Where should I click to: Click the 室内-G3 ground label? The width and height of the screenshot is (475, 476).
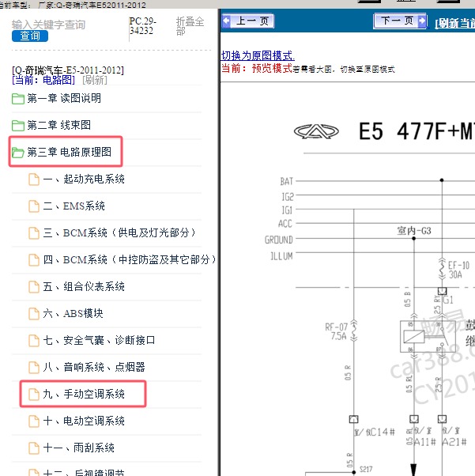tap(414, 231)
